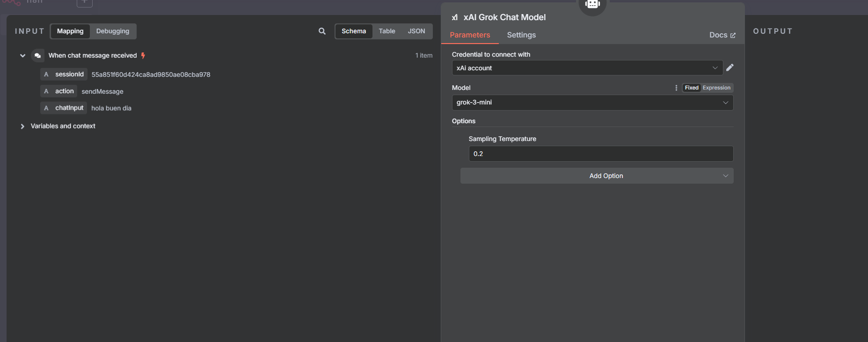
Task: Click the type icon next to chatInput
Action: tap(46, 108)
